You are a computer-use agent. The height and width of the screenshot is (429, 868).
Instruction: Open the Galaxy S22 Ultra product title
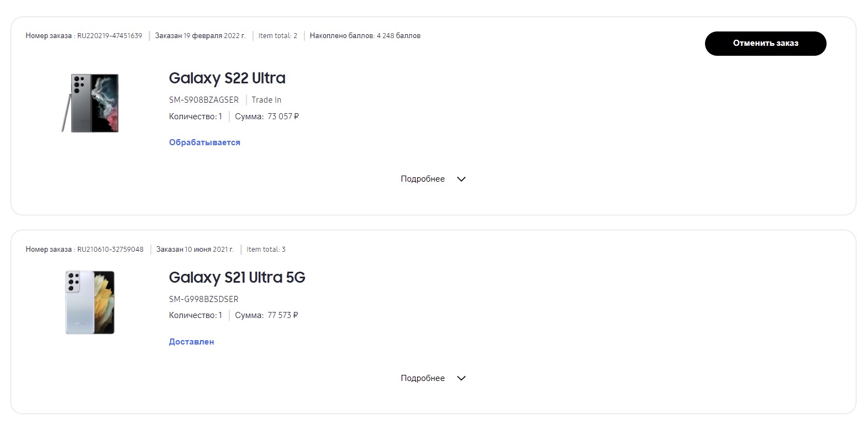(x=227, y=78)
